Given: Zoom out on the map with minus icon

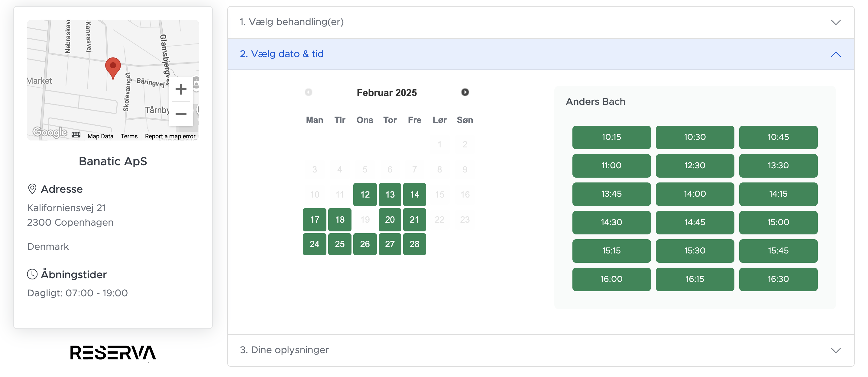Looking at the screenshot, I should point(181,114).
